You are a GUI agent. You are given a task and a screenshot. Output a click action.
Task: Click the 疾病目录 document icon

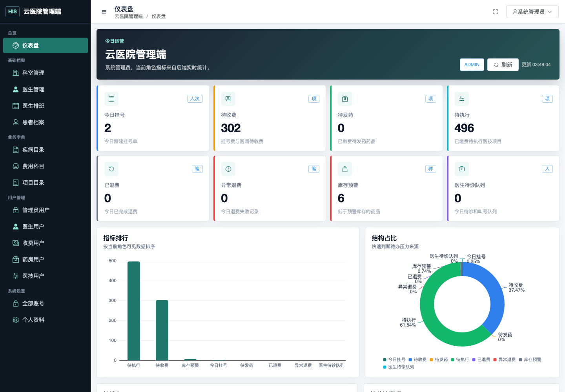tap(16, 150)
